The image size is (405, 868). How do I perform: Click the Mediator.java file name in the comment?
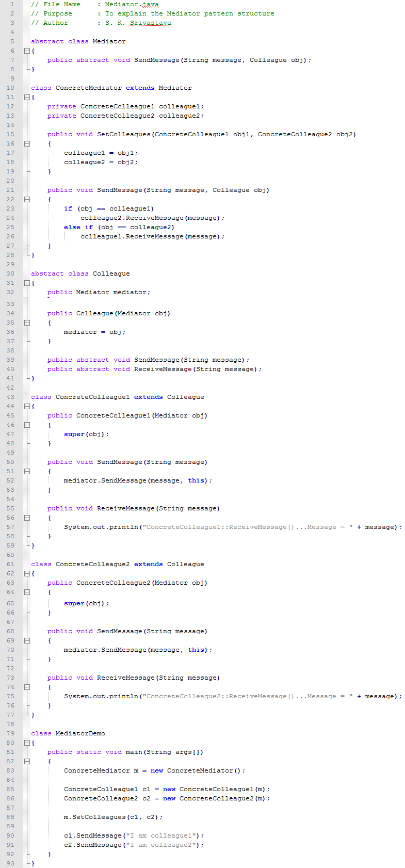click(132, 4)
